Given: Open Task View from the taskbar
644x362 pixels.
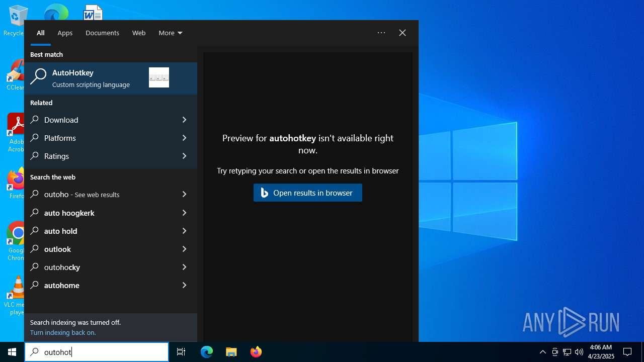Looking at the screenshot, I should (x=181, y=352).
